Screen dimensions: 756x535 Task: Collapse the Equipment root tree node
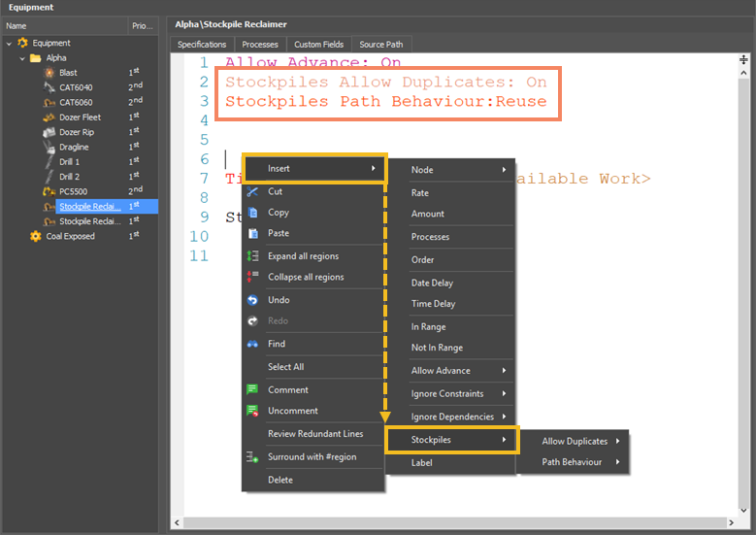(x=10, y=44)
